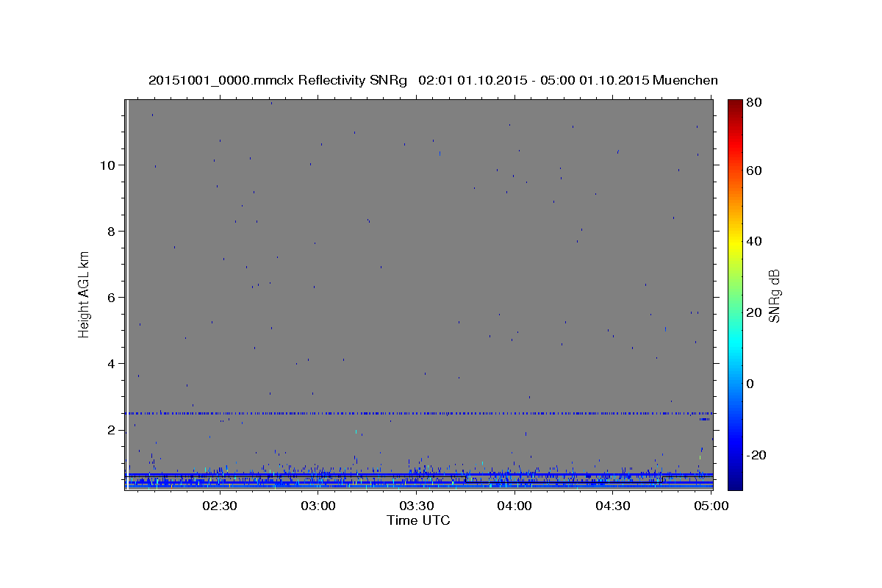Viewport: 882px width, 588px height.
Task: Click the 'SNRg dB' colorbar label
Action: click(x=774, y=295)
